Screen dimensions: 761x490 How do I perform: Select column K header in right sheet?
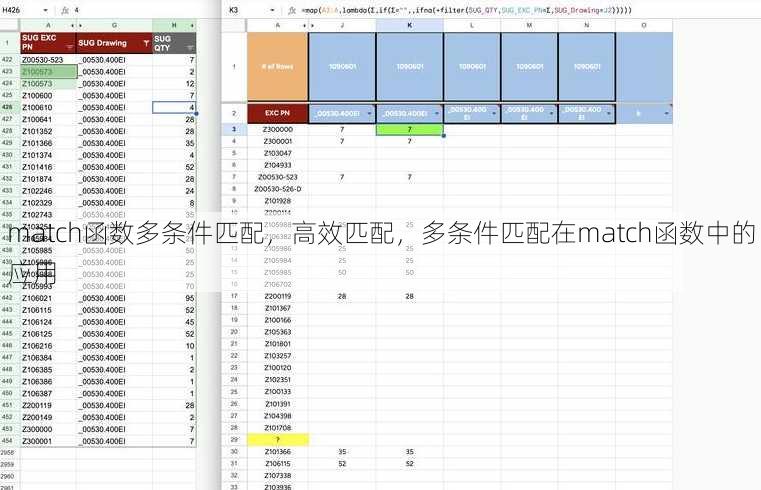(x=410, y=25)
